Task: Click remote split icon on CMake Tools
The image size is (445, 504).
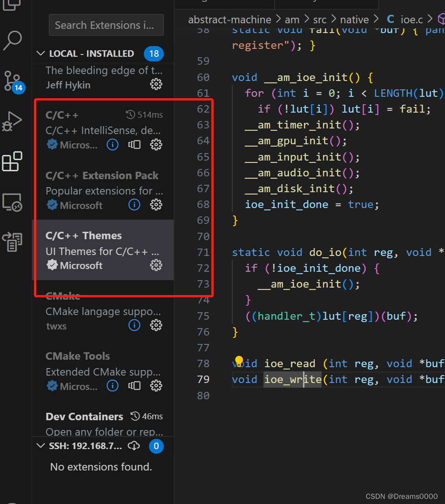Action: point(135,386)
